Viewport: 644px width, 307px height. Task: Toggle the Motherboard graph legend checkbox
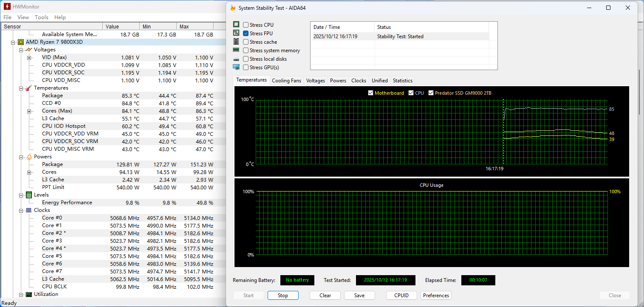pos(371,93)
